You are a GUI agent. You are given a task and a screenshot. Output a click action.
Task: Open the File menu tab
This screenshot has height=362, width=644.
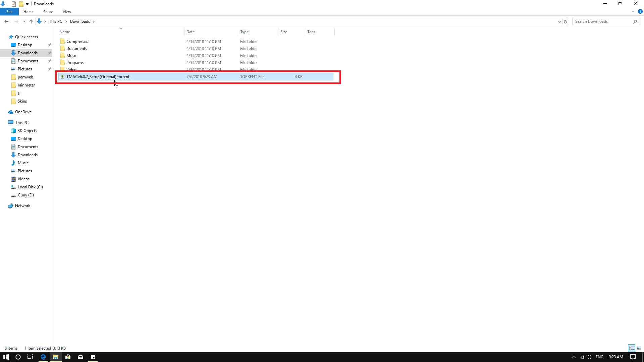(9, 12)
